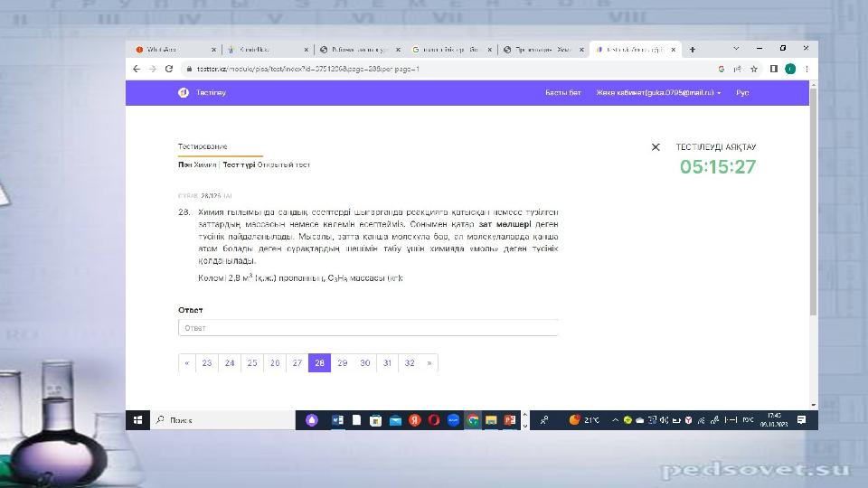Open the notification center icon
The height and width of the screenshot is (488, 868).
801,420
